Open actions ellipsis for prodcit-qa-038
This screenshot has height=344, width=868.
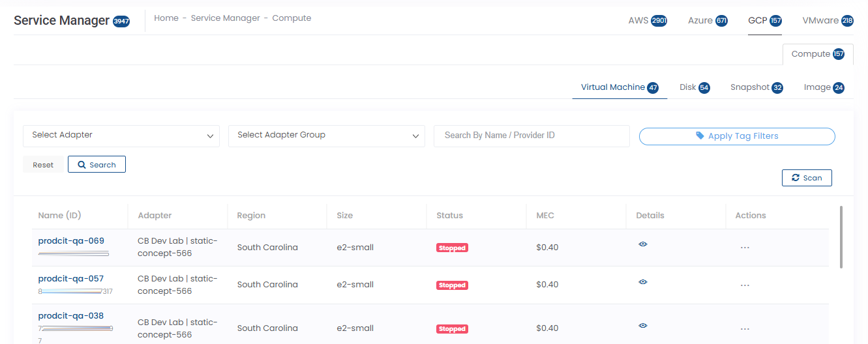(745, 329)
